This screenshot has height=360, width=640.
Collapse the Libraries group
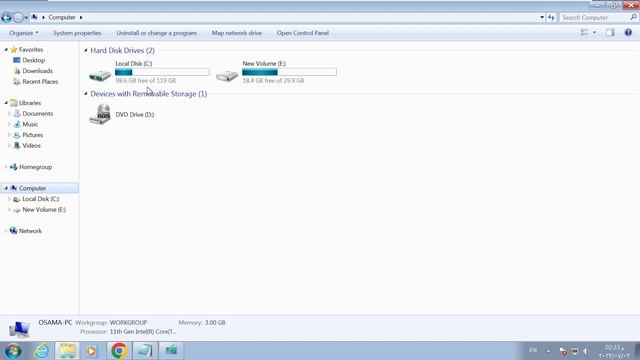click(6, 103)
